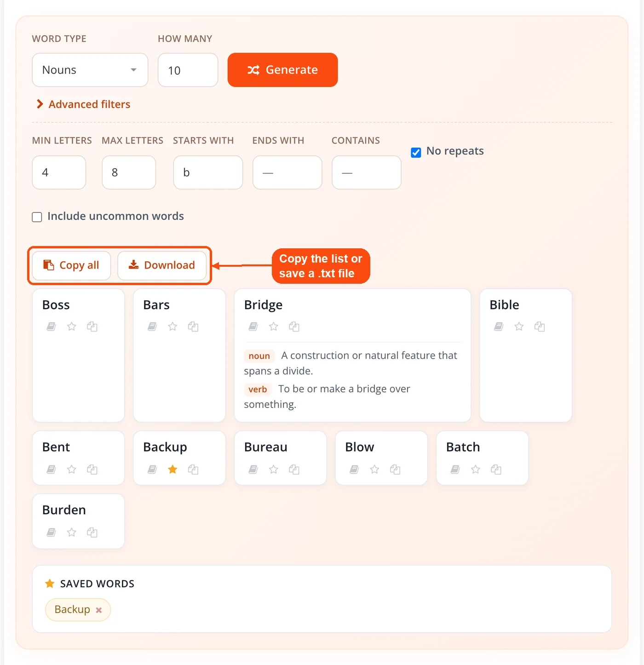Star the word Blow
Screen dimensions: 644x665
[x=374, y=469]
